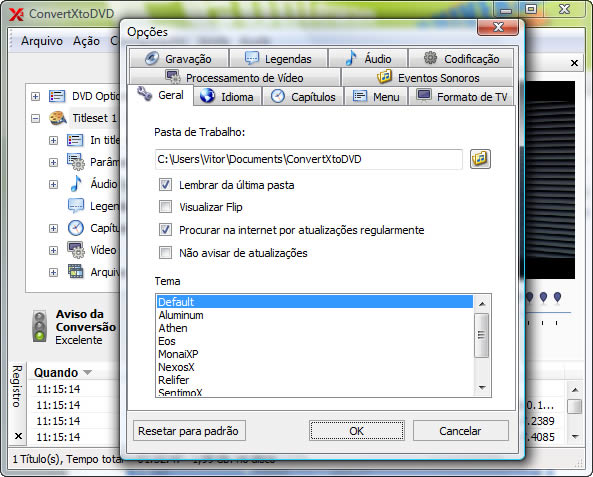The height and width of the screenshot is (477, 593).
Task: Click the theme list scrollbar thumb
Action: click(x=481, y=335)
